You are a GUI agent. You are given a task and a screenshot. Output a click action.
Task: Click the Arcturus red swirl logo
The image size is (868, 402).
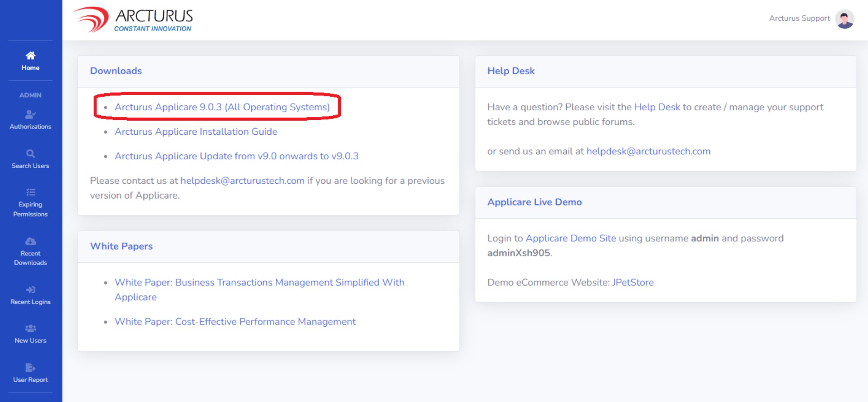tap(91, 19)
